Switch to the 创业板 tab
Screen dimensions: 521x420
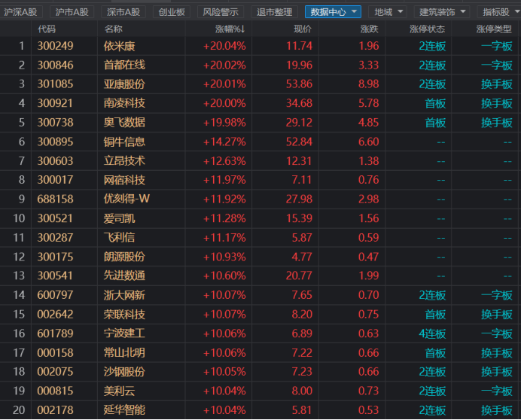172,12
